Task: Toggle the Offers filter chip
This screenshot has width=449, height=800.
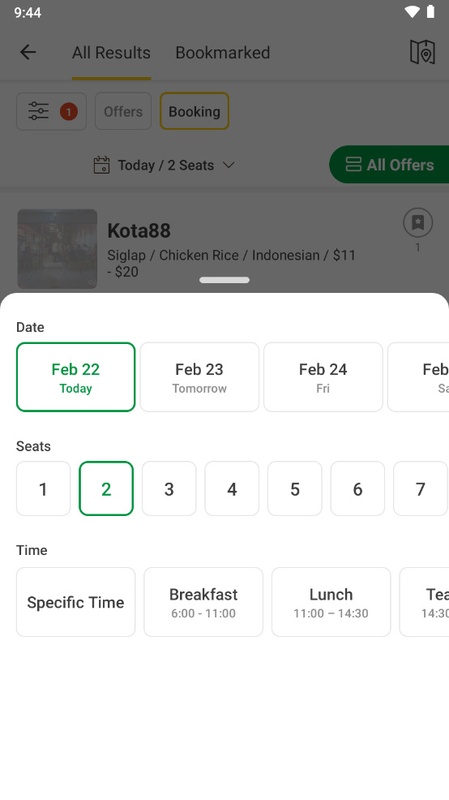Action: point(123,111)
